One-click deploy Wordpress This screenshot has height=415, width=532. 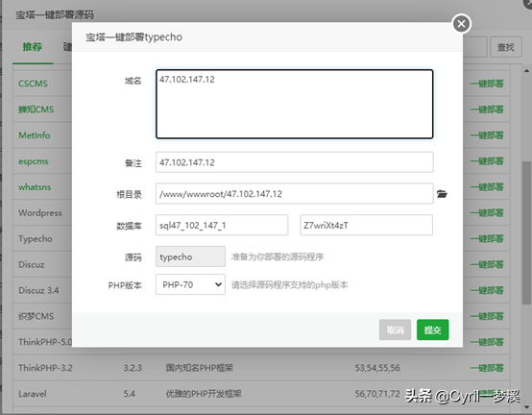pyautogui.click(x=487, y=212)
